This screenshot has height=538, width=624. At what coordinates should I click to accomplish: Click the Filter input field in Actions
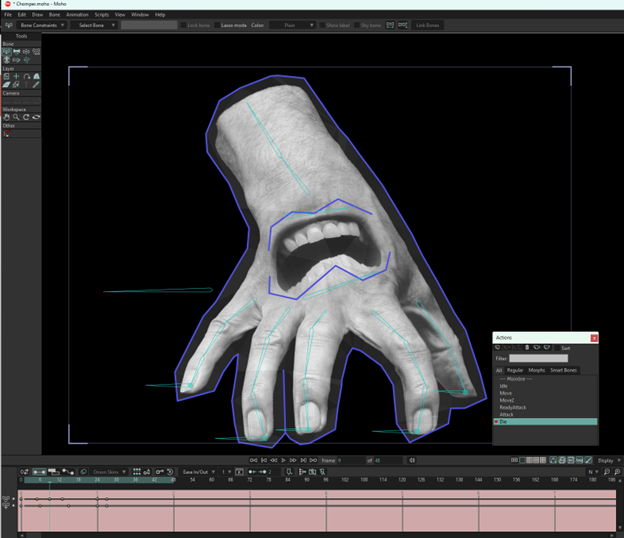[x=538, y=359]
